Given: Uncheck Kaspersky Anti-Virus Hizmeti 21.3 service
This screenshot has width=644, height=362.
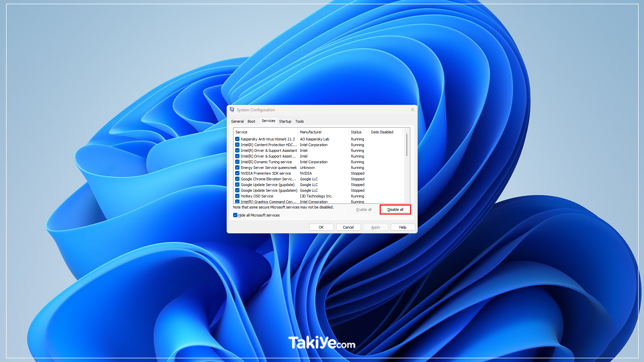Looking at the screenshot, I should tap(237, 139).
